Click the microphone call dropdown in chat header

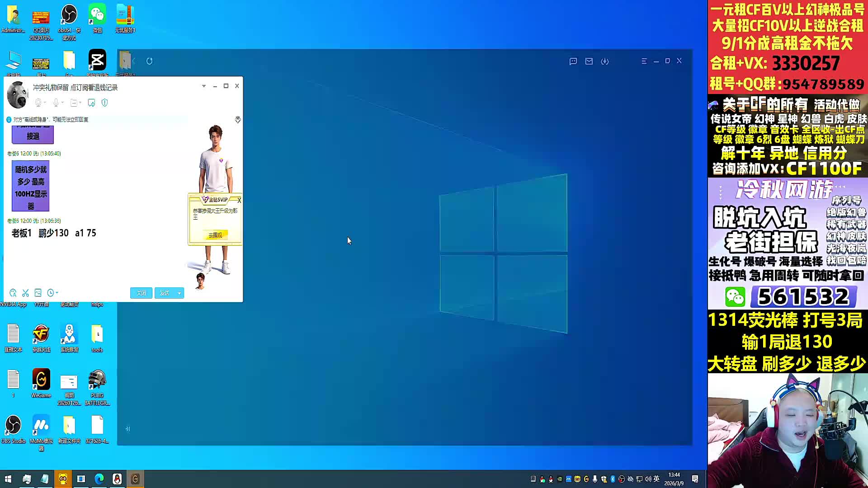[62, 103]
